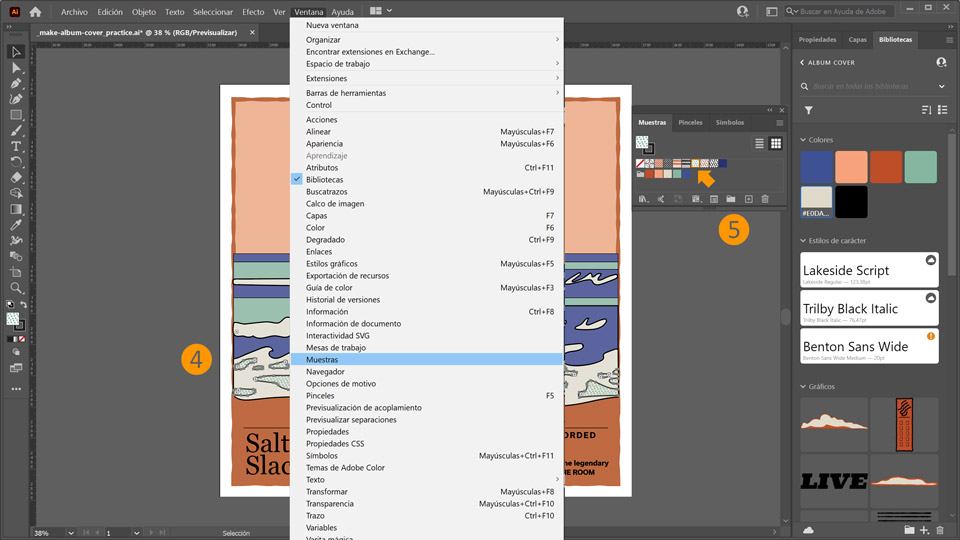Viewport: 960px width, 540px height.
Task: Click the library filter funnel icon
Action: pos(809,110)
